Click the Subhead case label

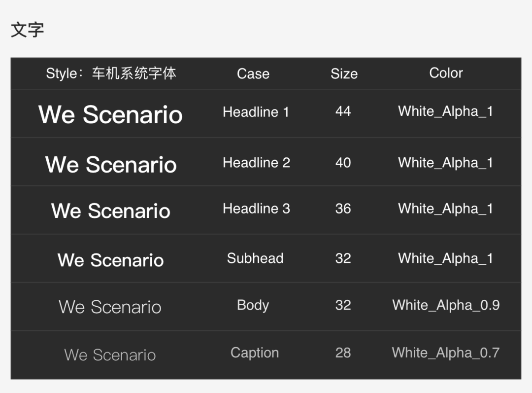255,258
